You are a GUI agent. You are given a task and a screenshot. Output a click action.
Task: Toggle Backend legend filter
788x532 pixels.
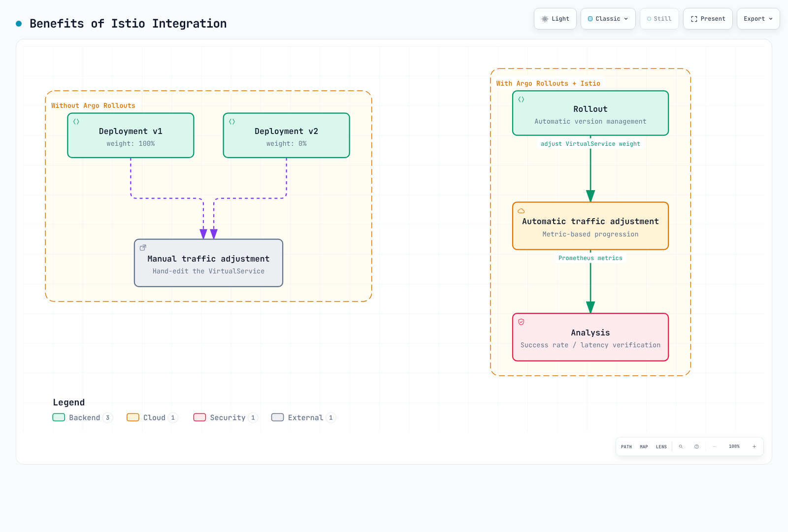coord(83,418)
